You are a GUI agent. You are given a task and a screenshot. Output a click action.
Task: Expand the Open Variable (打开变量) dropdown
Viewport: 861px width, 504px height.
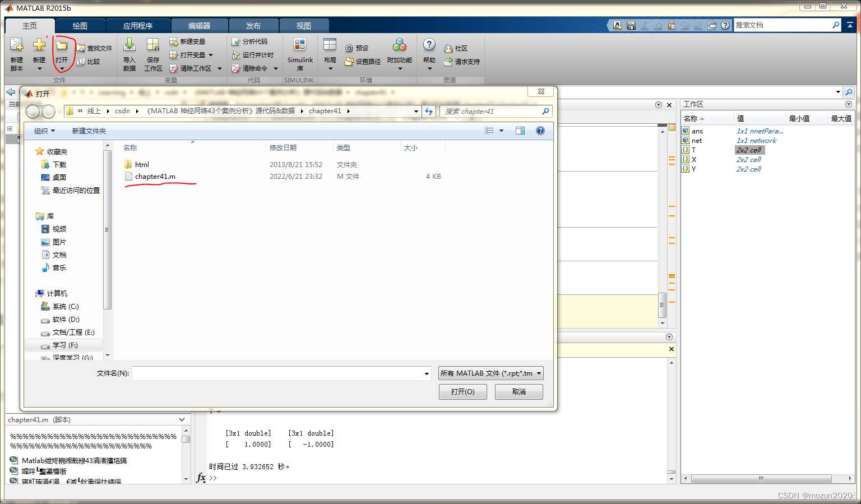pyautogui.click(x=211, y=55)
